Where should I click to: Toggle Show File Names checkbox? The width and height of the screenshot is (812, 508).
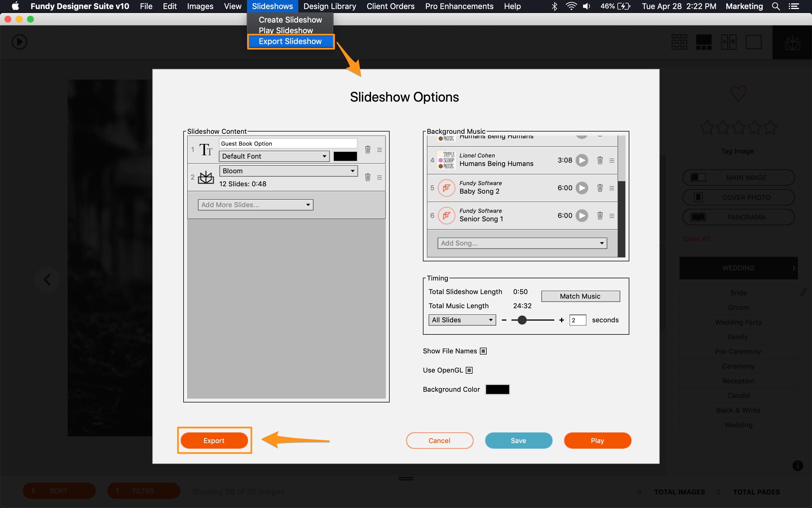[x=483, y=351]
